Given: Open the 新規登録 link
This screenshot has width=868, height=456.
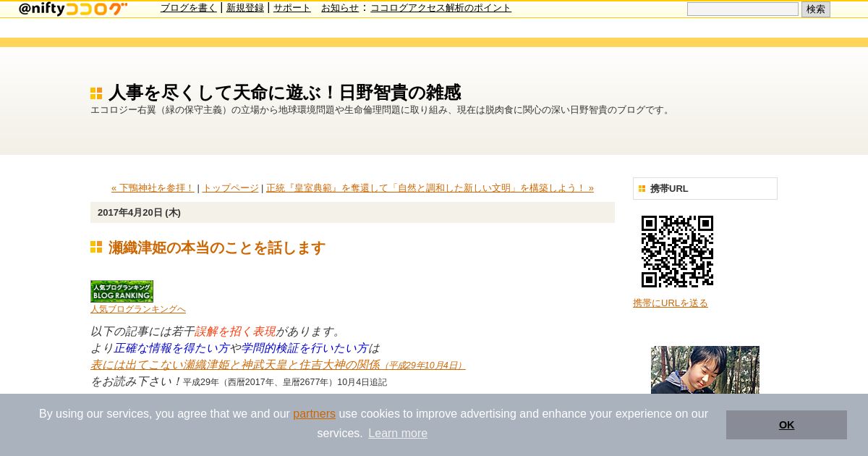Looking at the screenshot, I should [x=245, y=8].
